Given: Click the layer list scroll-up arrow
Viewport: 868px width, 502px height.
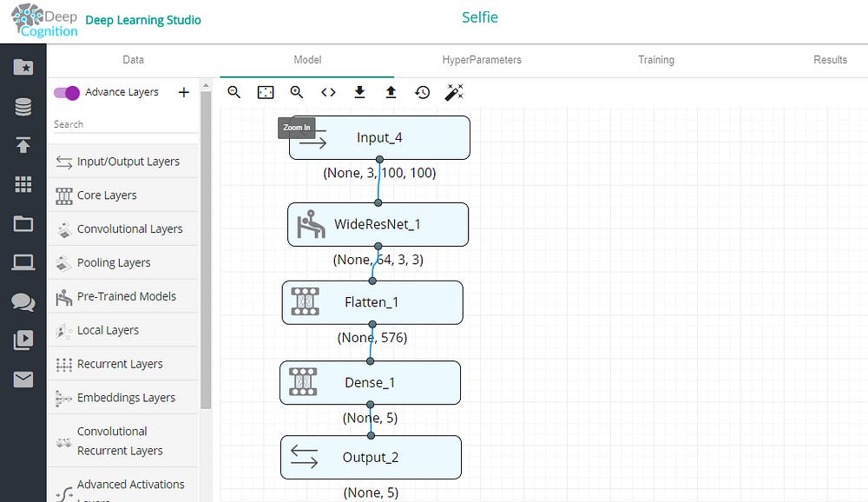Looking at the screenshot, I should (206, 85).
